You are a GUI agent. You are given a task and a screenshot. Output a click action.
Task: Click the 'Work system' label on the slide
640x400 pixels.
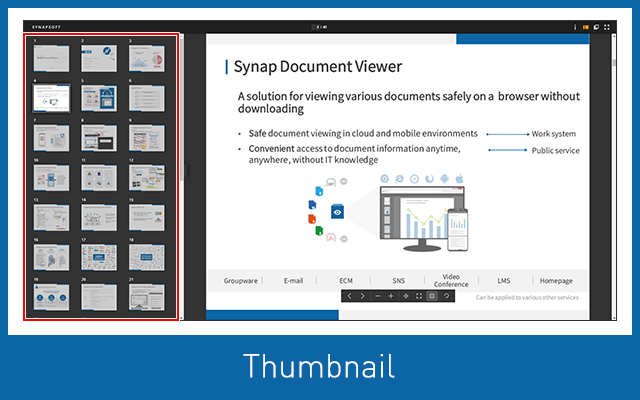[553, 134]
